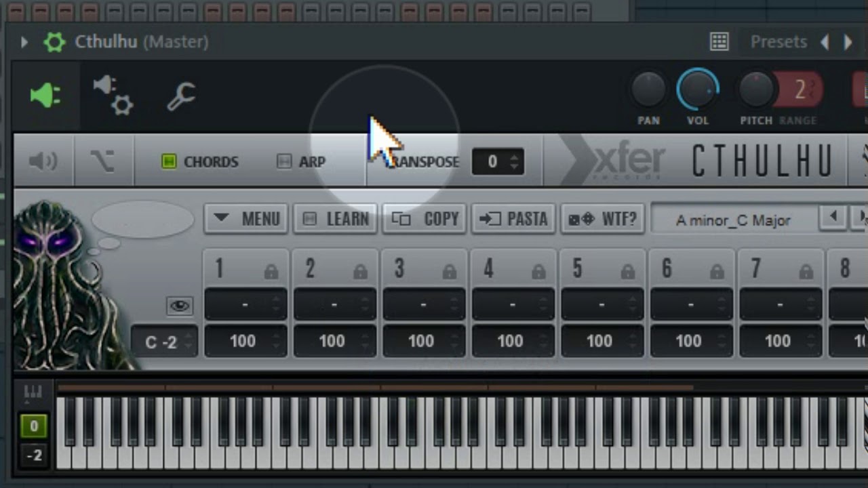
Task: Toggle the lock on chord slot 1
Action: tap(271, 272)
